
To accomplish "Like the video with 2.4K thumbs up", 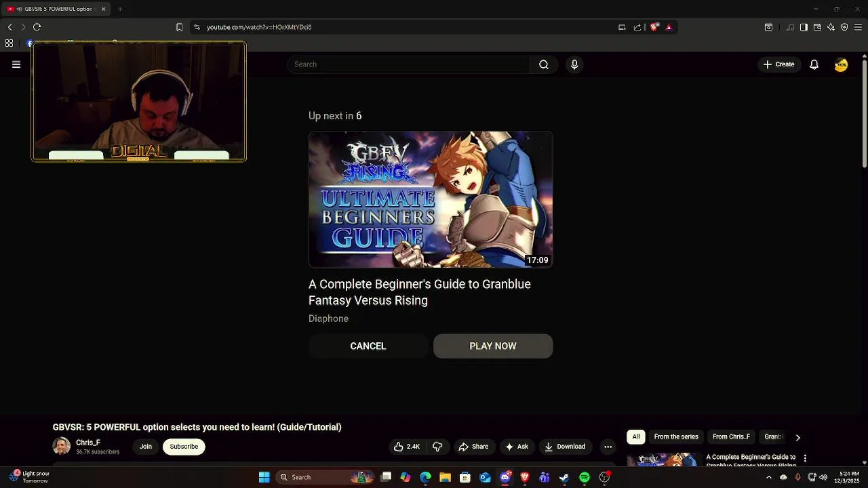I will coord(407,447).
